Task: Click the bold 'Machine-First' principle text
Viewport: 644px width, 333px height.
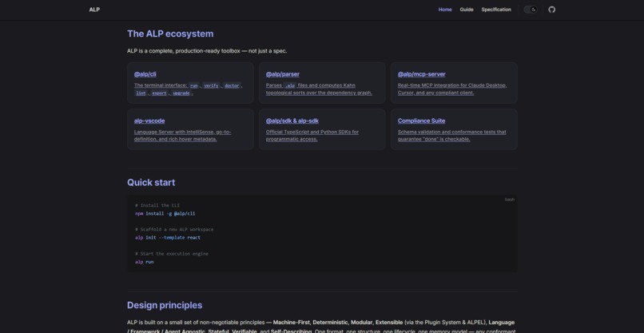Action: point(291,323)
